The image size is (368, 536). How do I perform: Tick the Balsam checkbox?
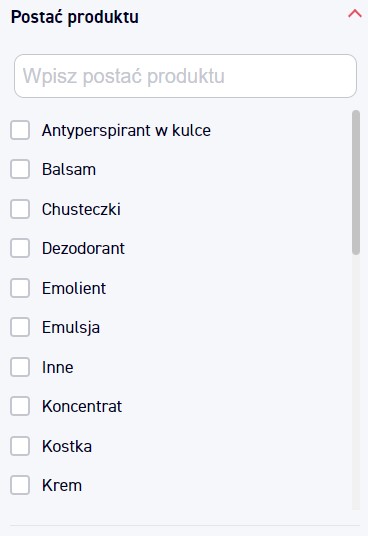click(20, 169)
